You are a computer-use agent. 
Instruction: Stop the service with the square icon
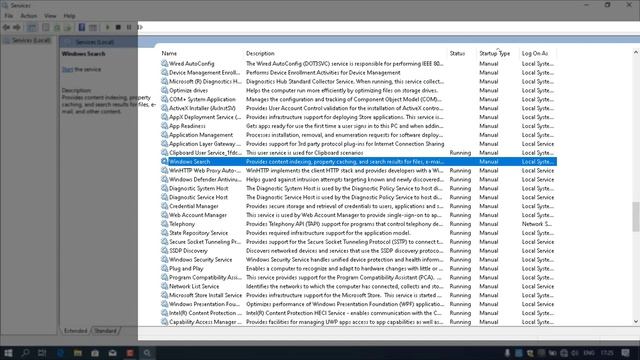(x=118, y=27)
